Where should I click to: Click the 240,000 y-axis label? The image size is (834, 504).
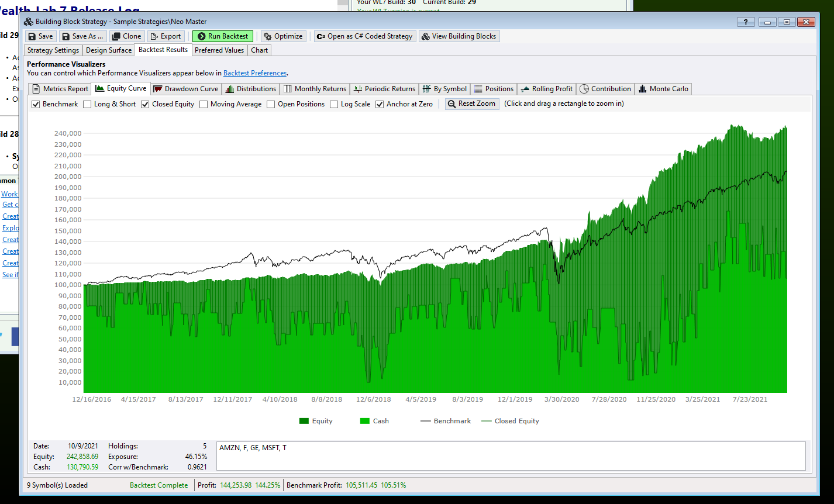pos(68,133)
